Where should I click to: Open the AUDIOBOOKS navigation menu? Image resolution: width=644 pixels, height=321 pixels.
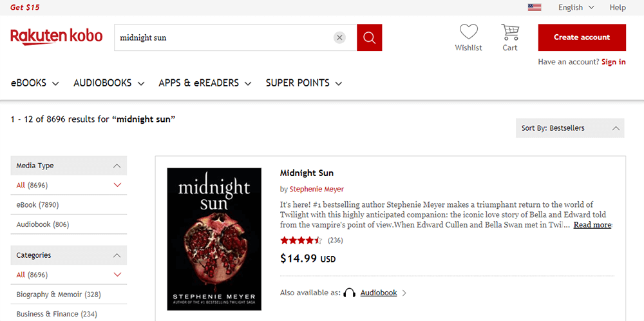[x=109, y=83]
